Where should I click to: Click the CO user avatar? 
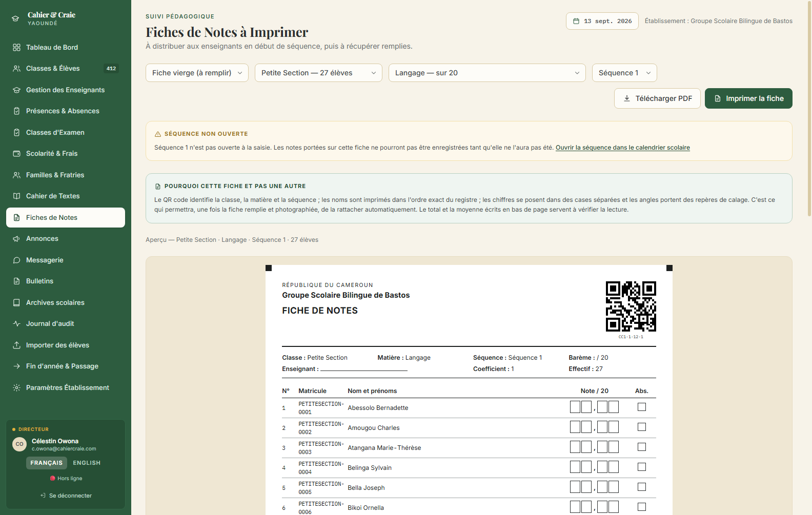(19, 444)
